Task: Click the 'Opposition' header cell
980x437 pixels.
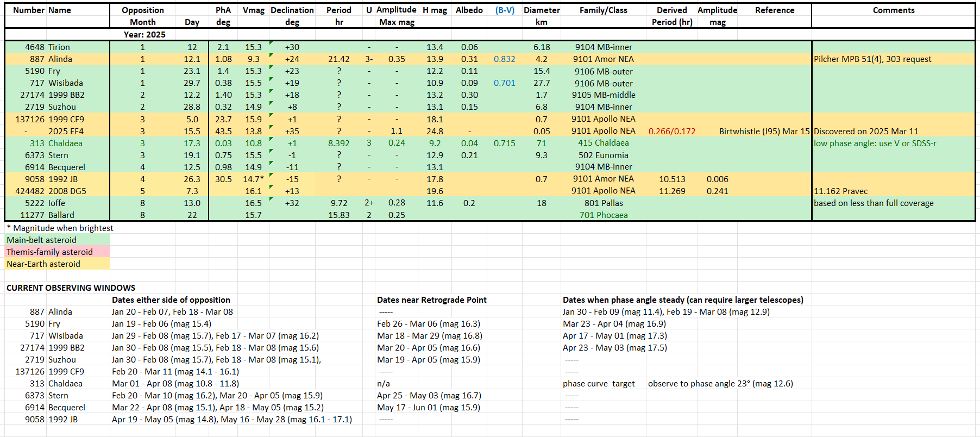Action: (x=143, y=10)
